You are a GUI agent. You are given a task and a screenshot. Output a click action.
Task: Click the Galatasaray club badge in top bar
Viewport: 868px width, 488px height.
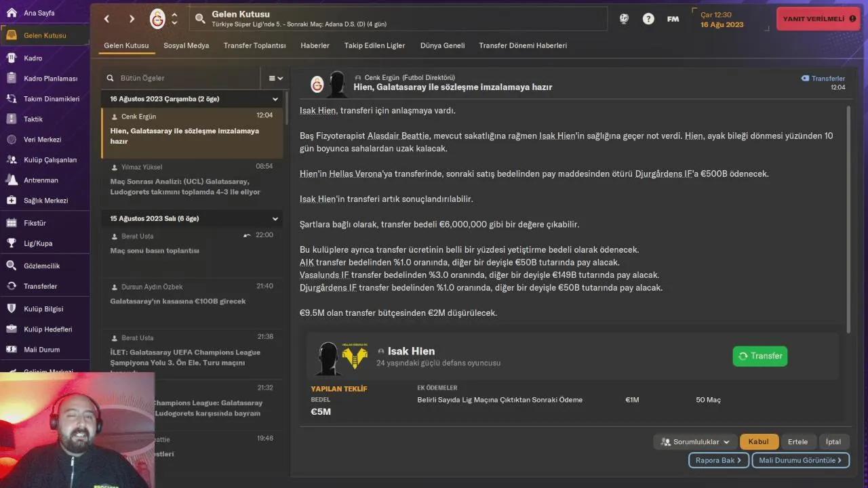tap(157, 19)
